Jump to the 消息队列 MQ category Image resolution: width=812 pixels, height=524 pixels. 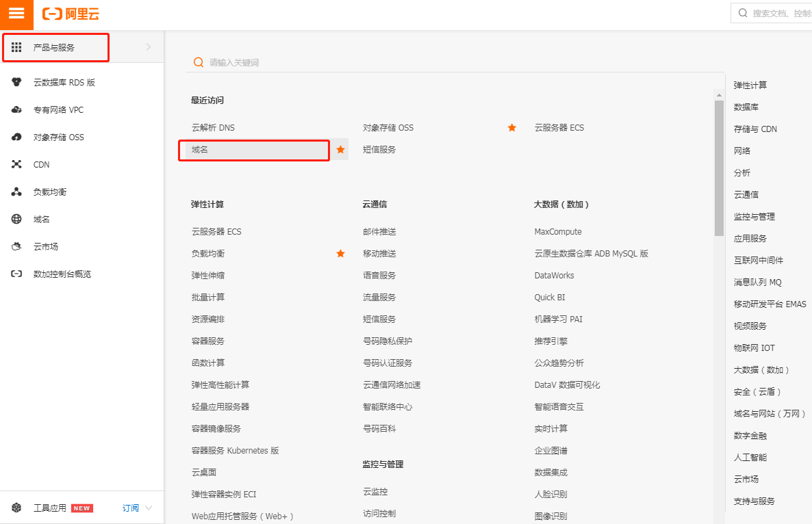pos(757,282)
